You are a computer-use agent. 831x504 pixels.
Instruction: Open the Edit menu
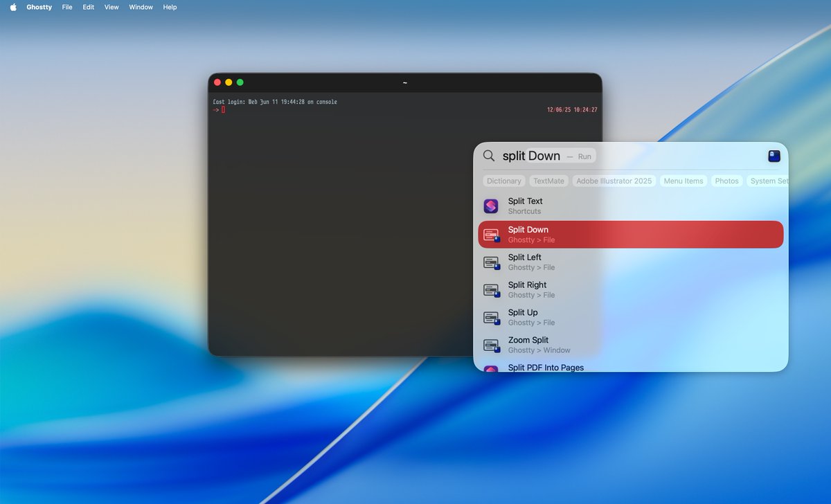(x=89, y=7)
